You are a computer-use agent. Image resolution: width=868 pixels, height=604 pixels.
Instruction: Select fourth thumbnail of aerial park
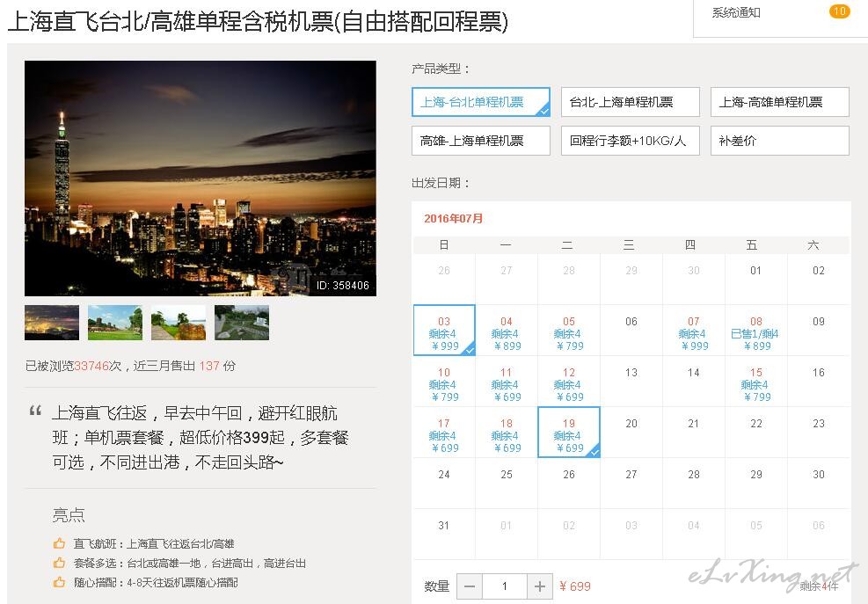tap(242, 323)
